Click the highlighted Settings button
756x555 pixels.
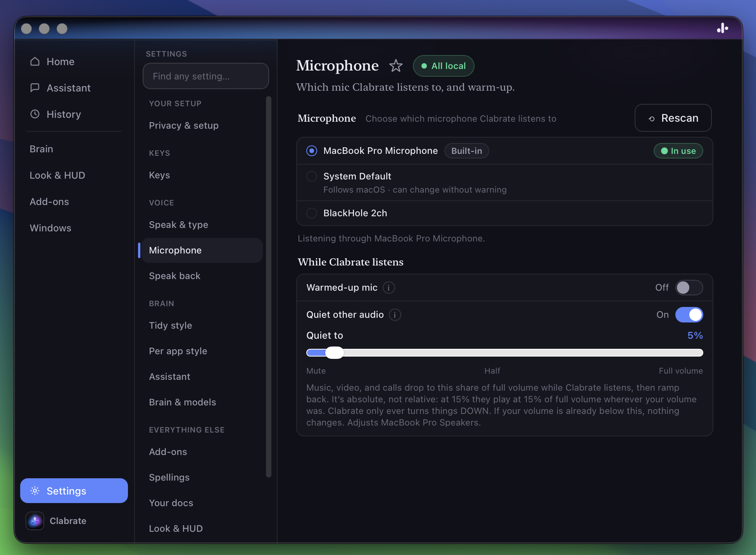(x=74, y=491)
